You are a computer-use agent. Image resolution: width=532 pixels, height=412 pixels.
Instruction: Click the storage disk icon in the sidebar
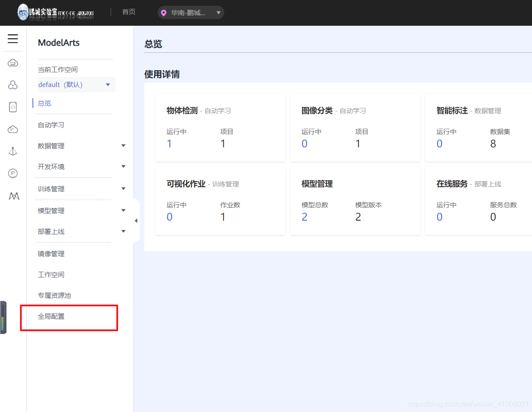click(x=13, y=107)
